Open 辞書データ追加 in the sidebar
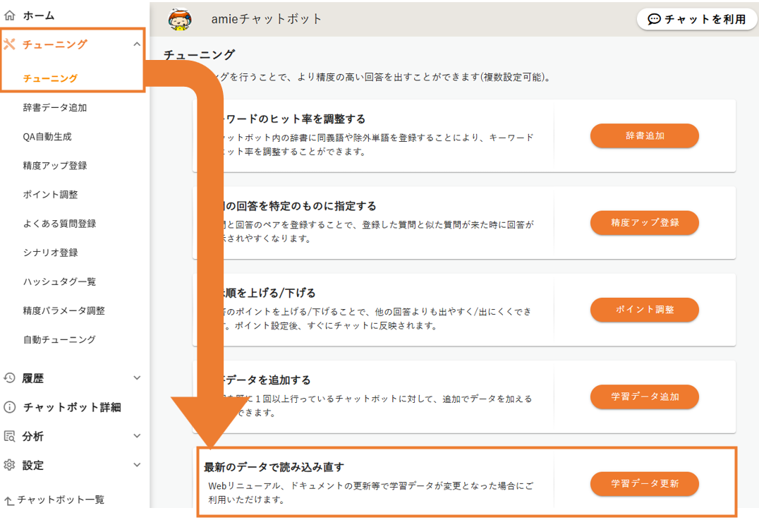Image resolution: width=759 pixels, height=532 pixels. 54,108
